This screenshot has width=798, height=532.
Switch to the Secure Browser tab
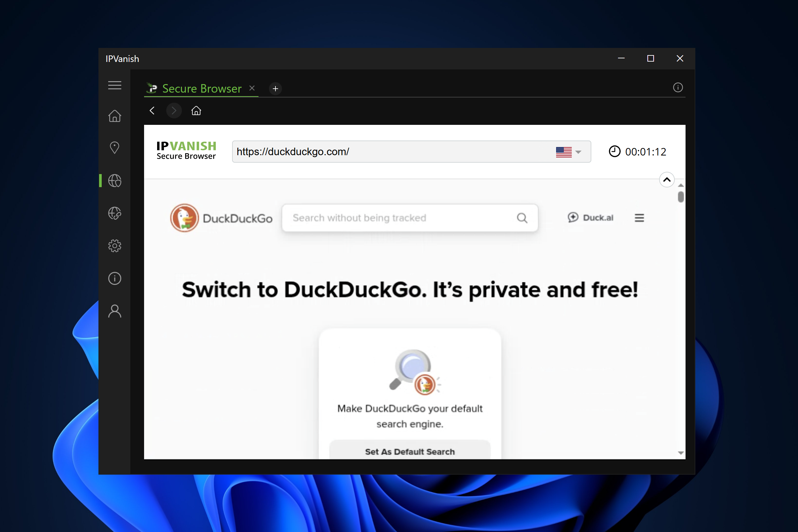[201, 89]
